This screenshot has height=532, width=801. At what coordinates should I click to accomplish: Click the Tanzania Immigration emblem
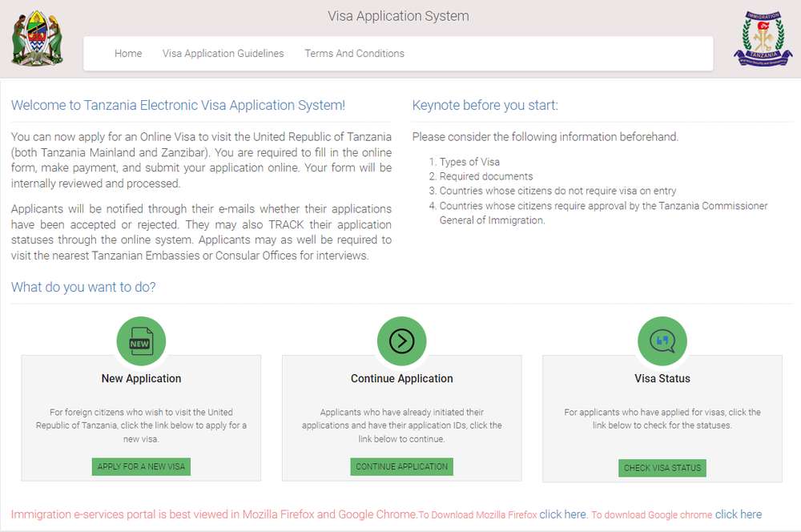pos(762,38)
